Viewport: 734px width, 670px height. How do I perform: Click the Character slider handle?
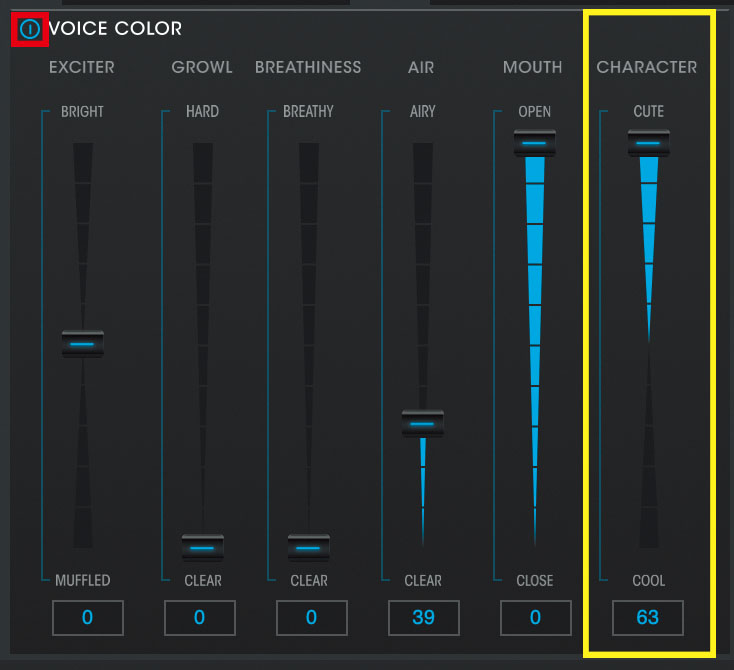pyautogui.click(x=648, y=143)
